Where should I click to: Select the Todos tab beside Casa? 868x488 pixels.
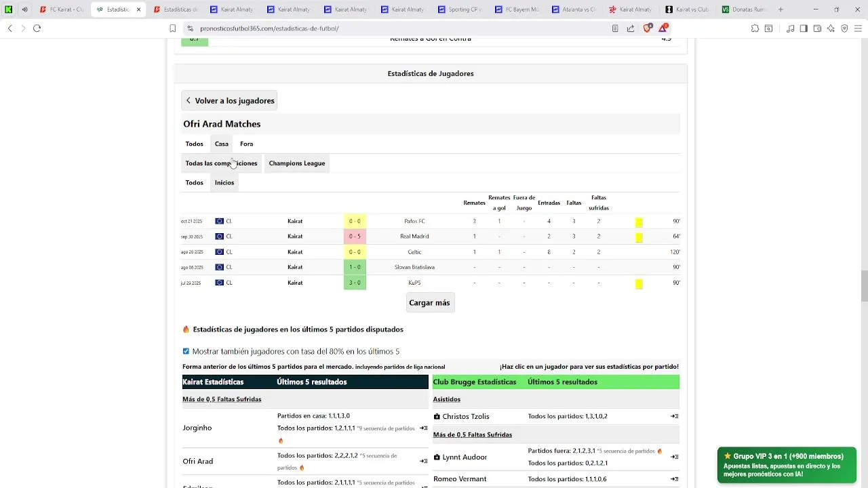pos(195,144)
